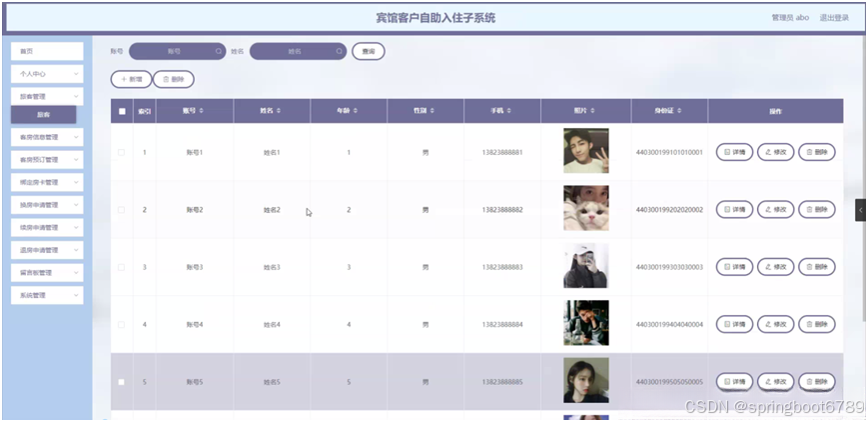Collapse the 旅客管理 sidebar menu
The image size is (868, 422).
(x=47, y=96)
